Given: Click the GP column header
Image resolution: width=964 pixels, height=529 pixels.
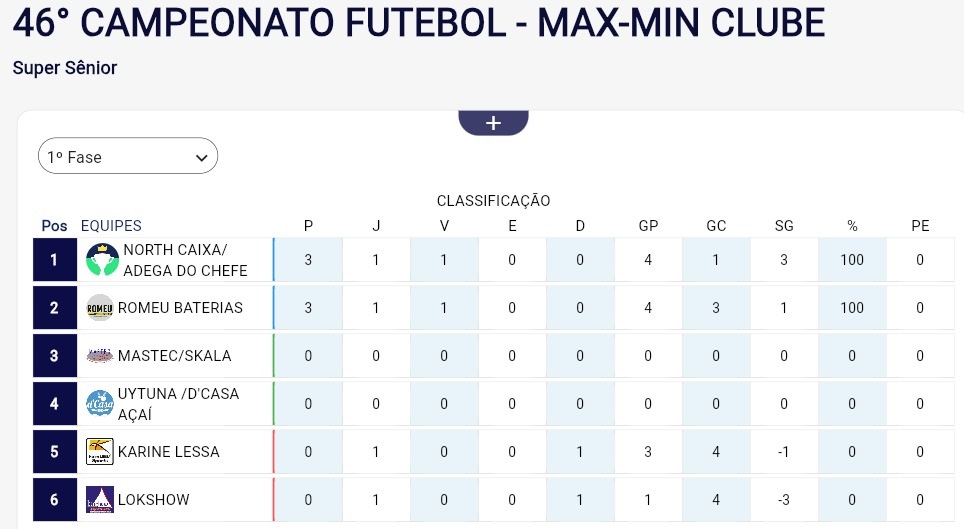Looking at the screenshot, I should (648, 226).
